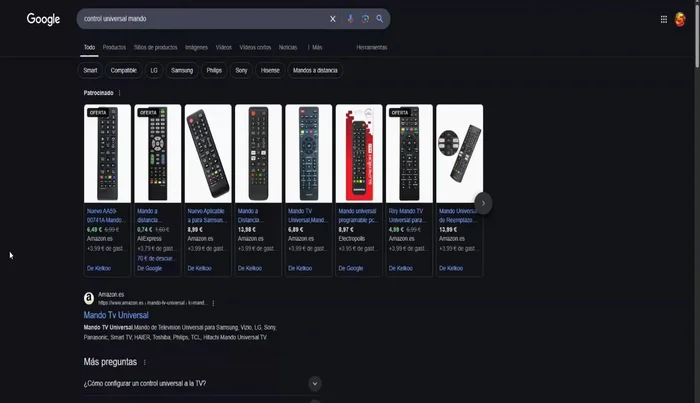The height and width of the screenshot is (403, 700).
Task: Go to the Vídeos cortos tab
Action: click(255, 47)
